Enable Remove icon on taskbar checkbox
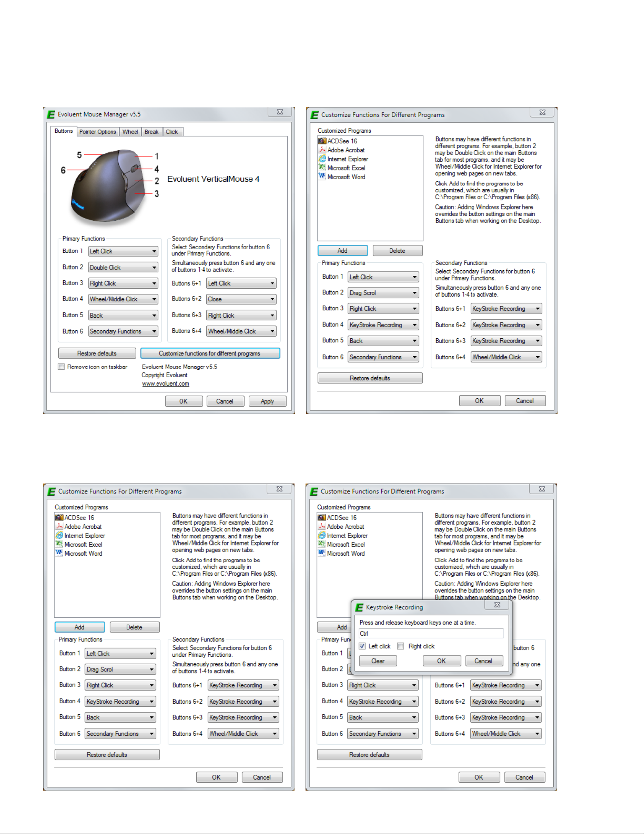644x834 pixels. pyautogui.click(x=61, y=367)
